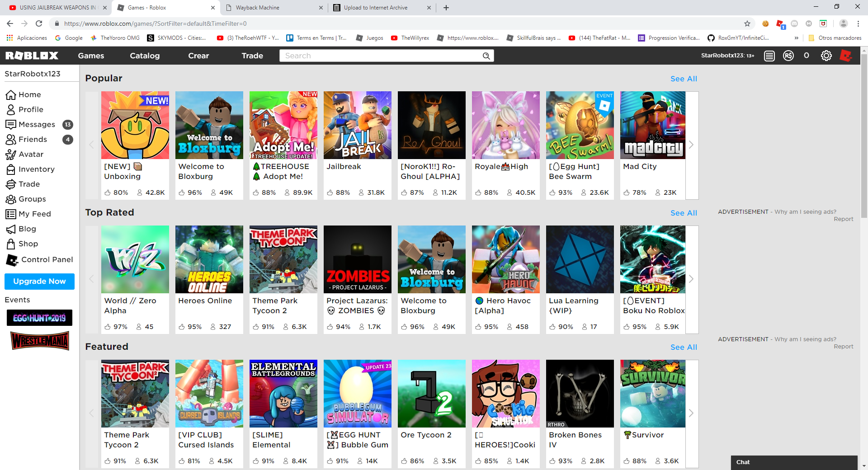
Task: Open Shop in the sidebar
Action: coord(22,244)
